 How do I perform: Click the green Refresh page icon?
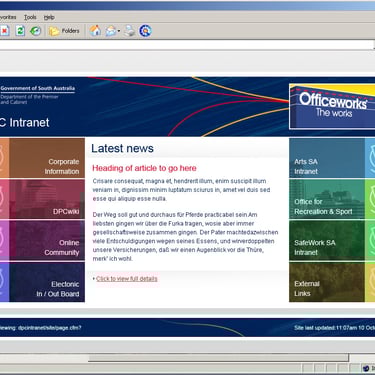tap(20, 31)
